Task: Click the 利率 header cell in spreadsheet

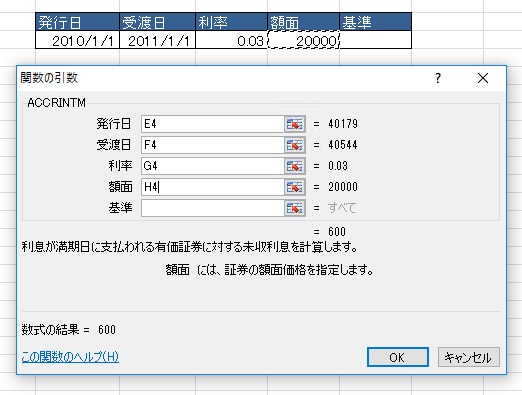Action: pos(231,22)
